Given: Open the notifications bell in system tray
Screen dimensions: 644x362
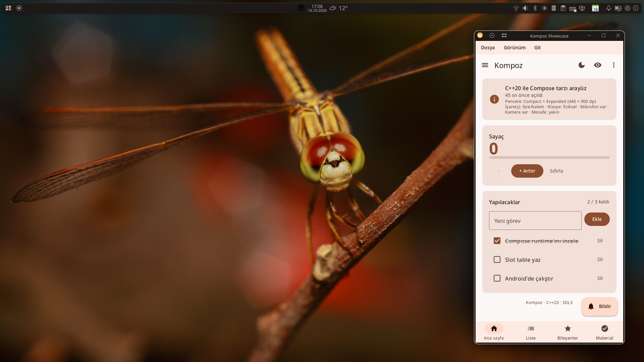Looking at the screenshot, I should 608,8.
